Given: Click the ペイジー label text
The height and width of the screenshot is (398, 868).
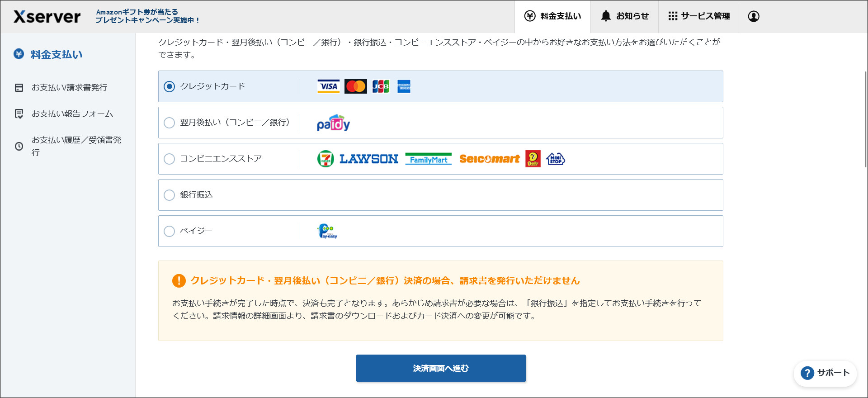Looking at the screenshot, I should pos(196,231).
